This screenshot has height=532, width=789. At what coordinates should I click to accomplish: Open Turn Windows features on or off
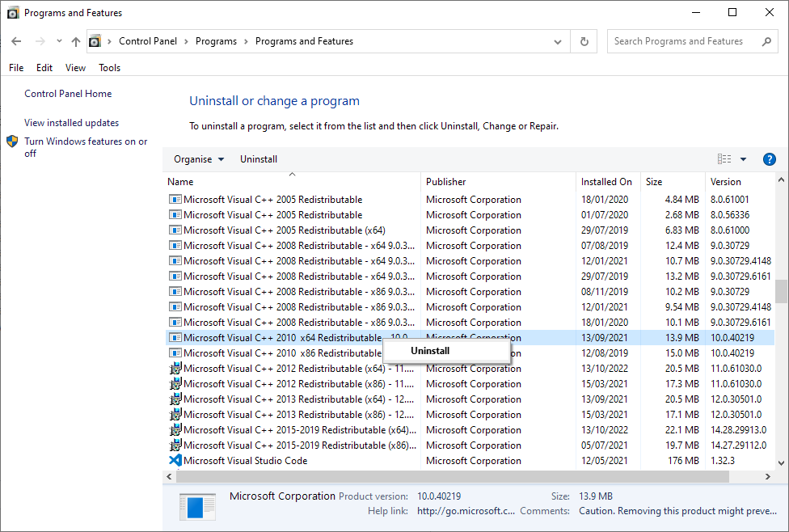86,147
